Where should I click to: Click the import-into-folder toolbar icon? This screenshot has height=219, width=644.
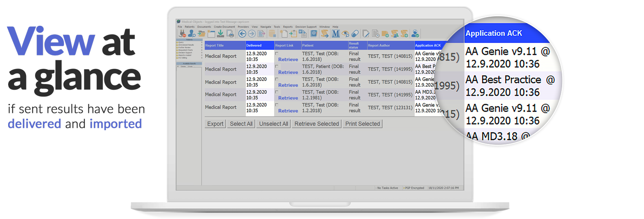click(201, 33)
